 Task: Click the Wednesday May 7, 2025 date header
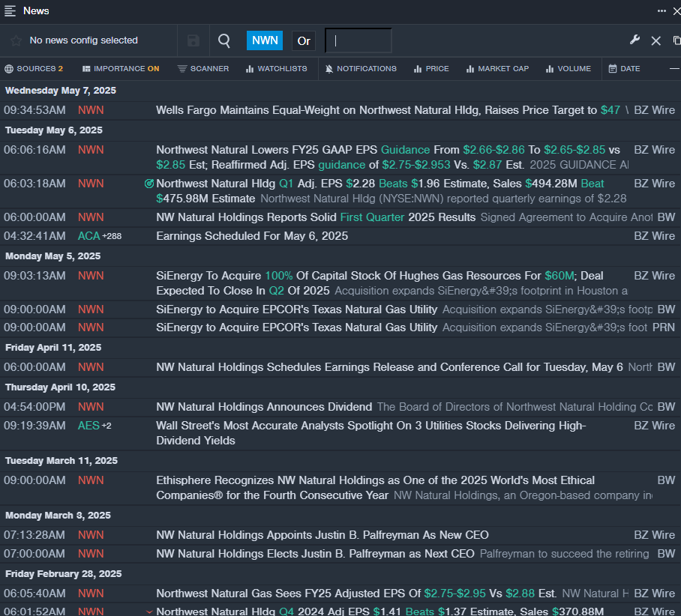pyautogui.click(x=61, y=91)
